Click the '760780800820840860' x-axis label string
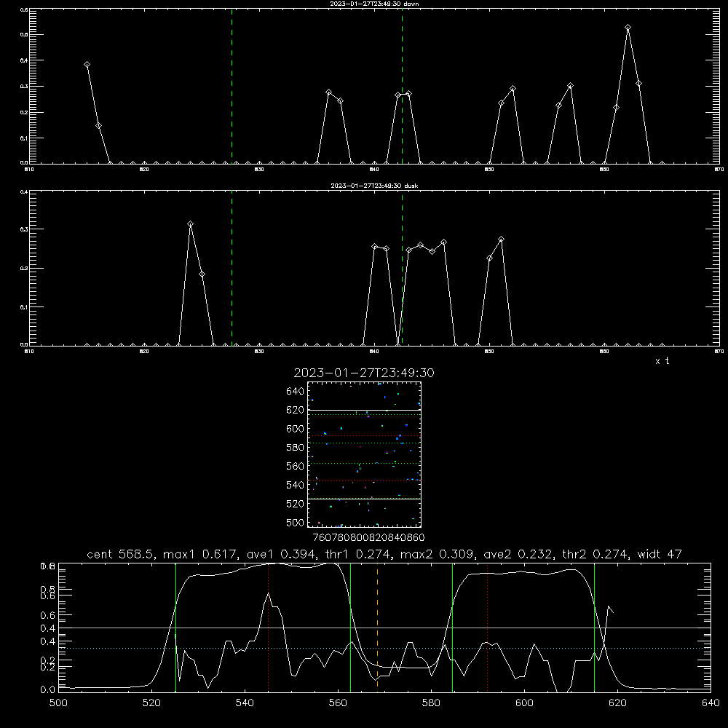 (x=368, y=537)
